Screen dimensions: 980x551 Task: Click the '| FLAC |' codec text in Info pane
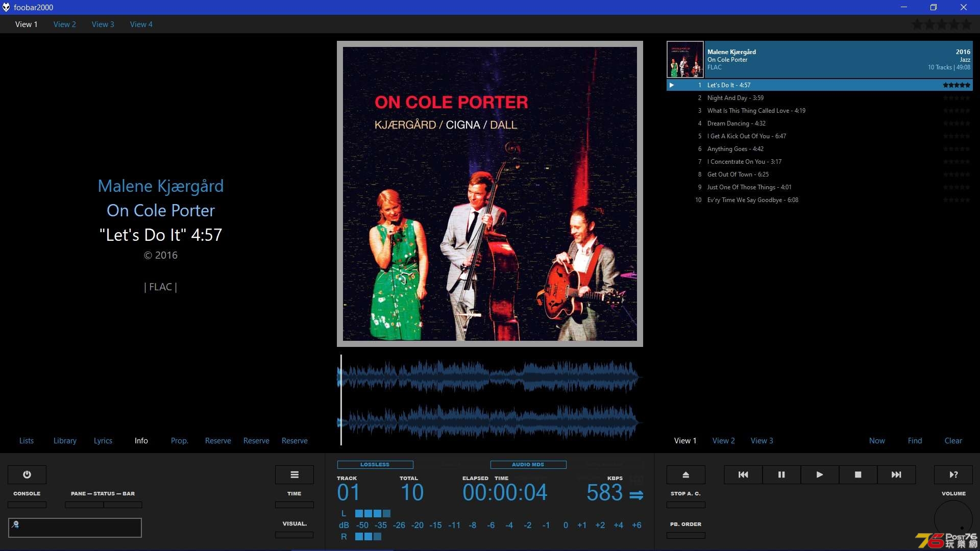(161, 287)
